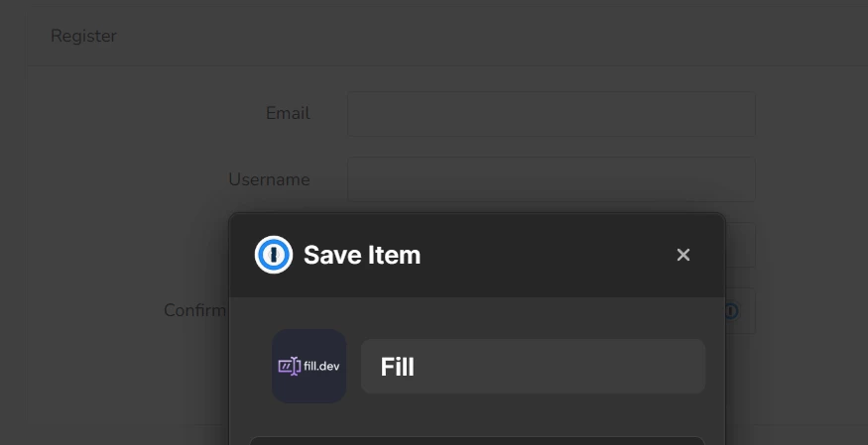This screenshot has height=445, width=868.
Task: Focus the Username input field
Action: [x=552, y=179]
